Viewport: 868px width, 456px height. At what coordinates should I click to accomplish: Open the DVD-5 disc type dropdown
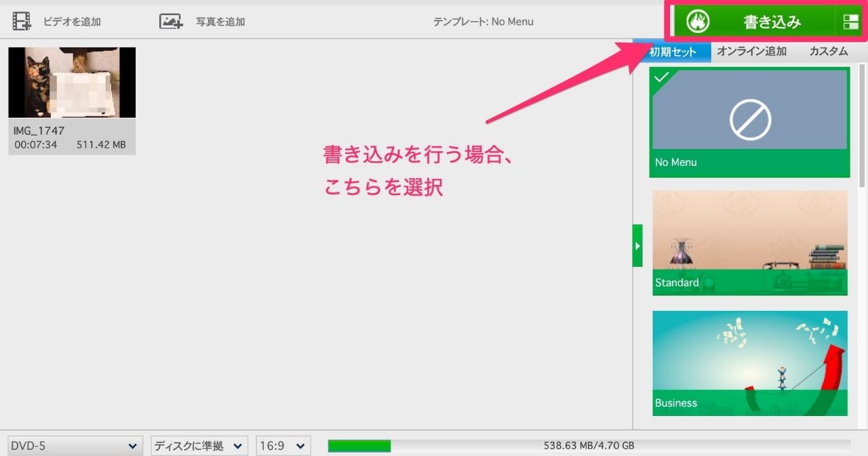coord(75,445)
